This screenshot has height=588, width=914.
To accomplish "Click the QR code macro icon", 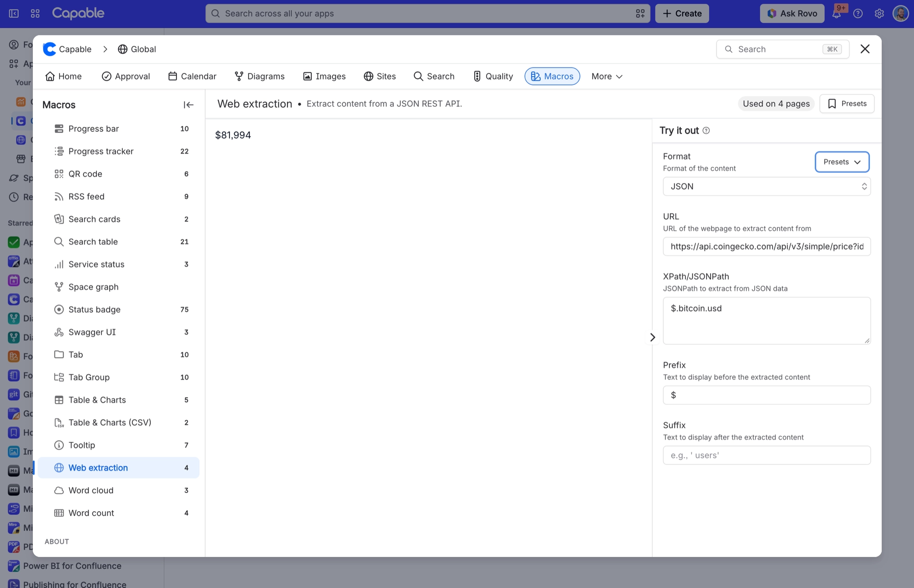I will tap(59, 174).
